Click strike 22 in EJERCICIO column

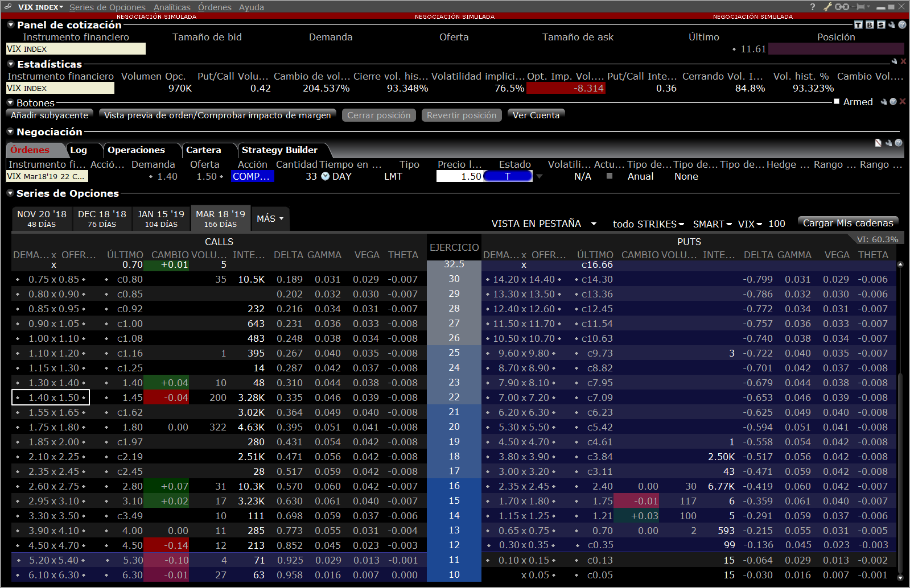tap(454, 397)
